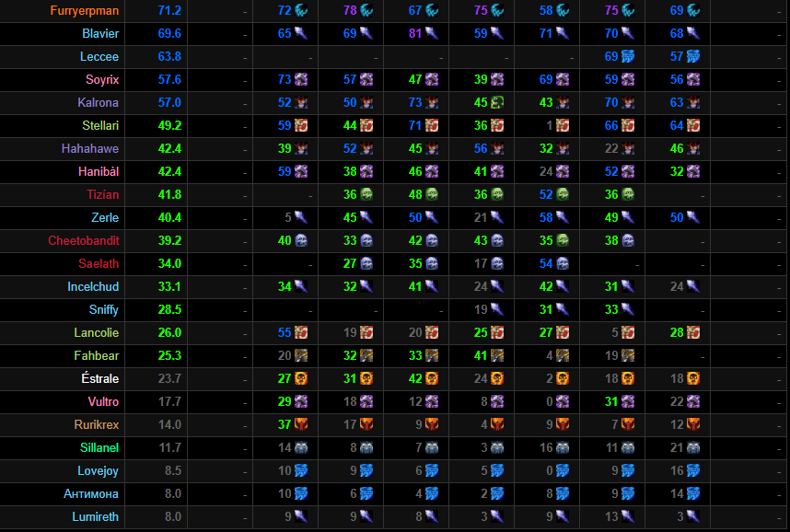Click the Saelath player name

[99, 263]
